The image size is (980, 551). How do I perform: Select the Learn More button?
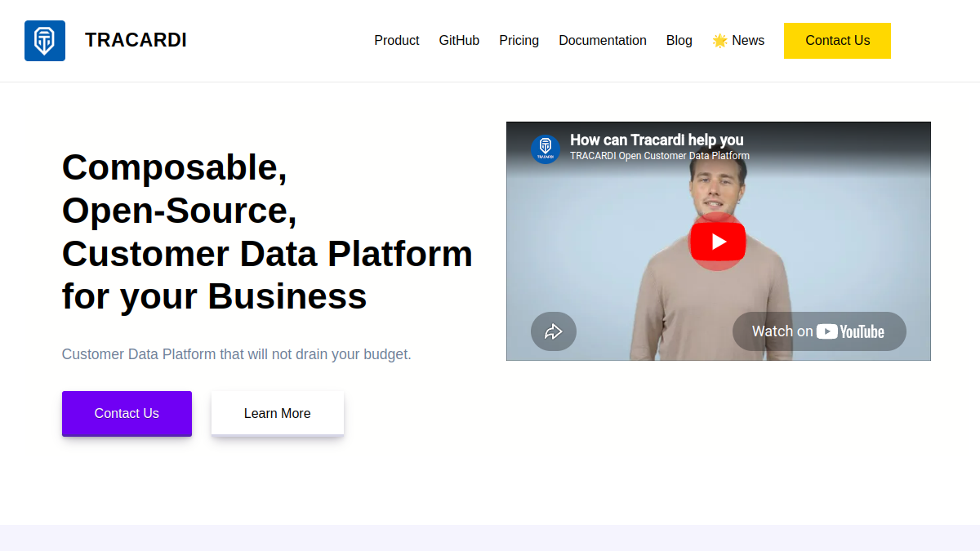click(278, 414)
